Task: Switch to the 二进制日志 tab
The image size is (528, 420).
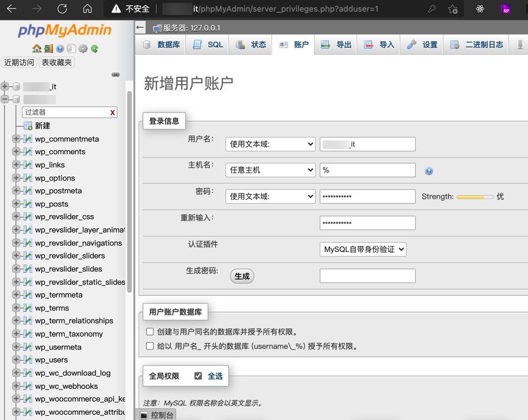Action: coord(477,44)
